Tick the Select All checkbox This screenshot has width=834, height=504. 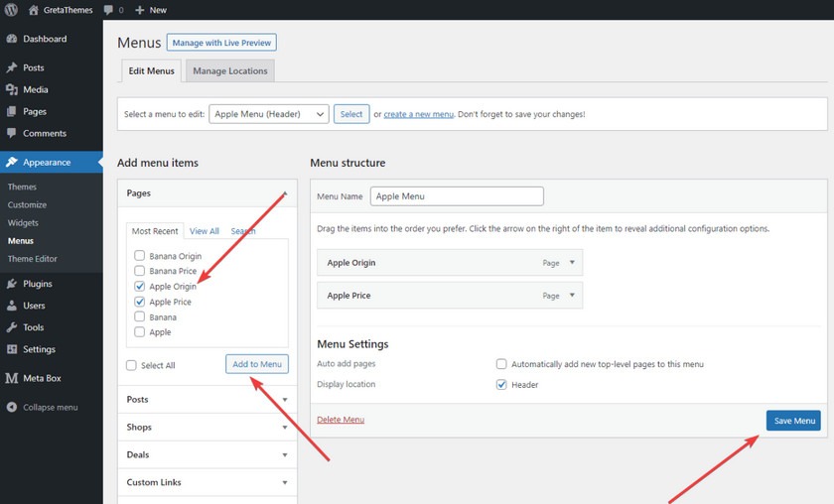[131, 365]
